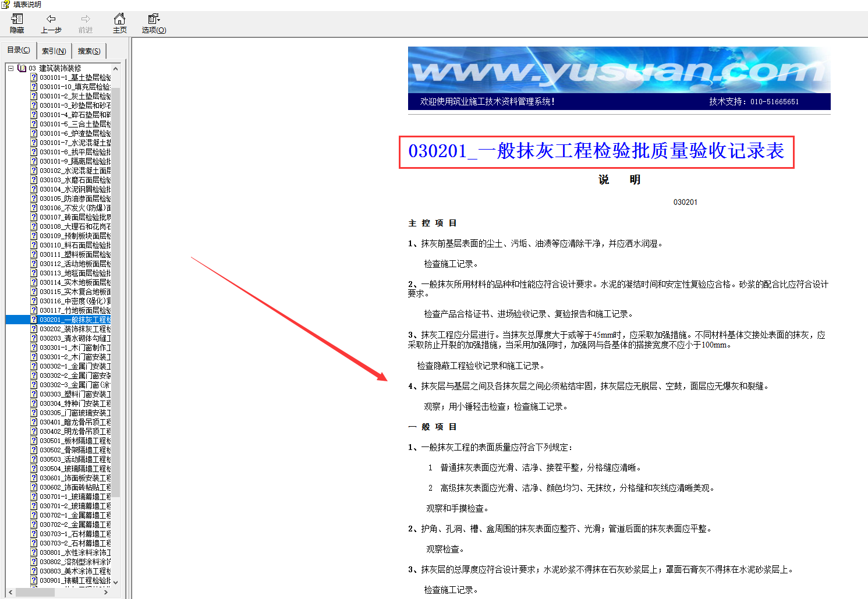Screen dimensions: 868x599
Task: Select 030901_裱糊工程检验批 in the tree
Action: pyautogui.click(x=75, y=580)
